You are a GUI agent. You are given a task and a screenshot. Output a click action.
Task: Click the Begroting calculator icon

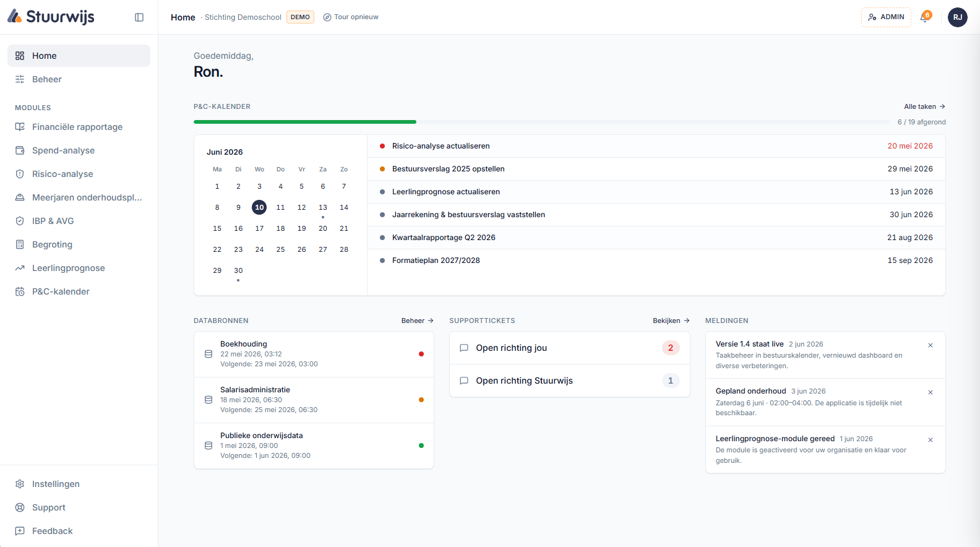point(20,244)
